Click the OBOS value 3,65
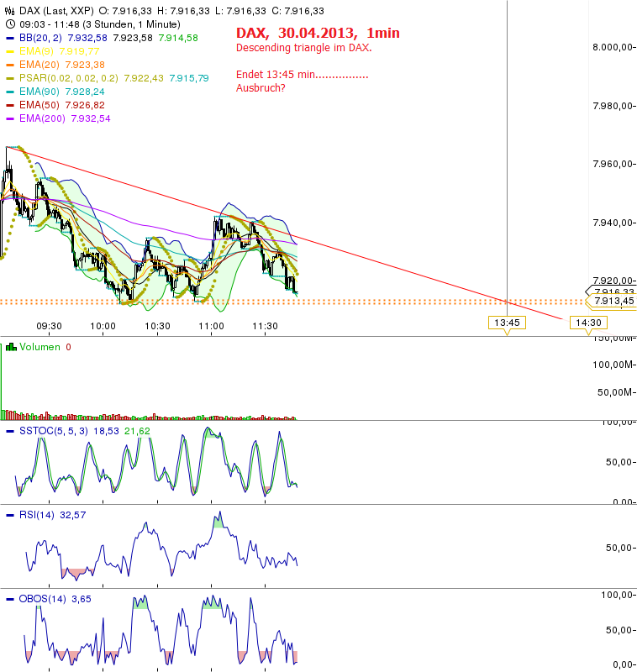637x672 pixels. point(82,599)
